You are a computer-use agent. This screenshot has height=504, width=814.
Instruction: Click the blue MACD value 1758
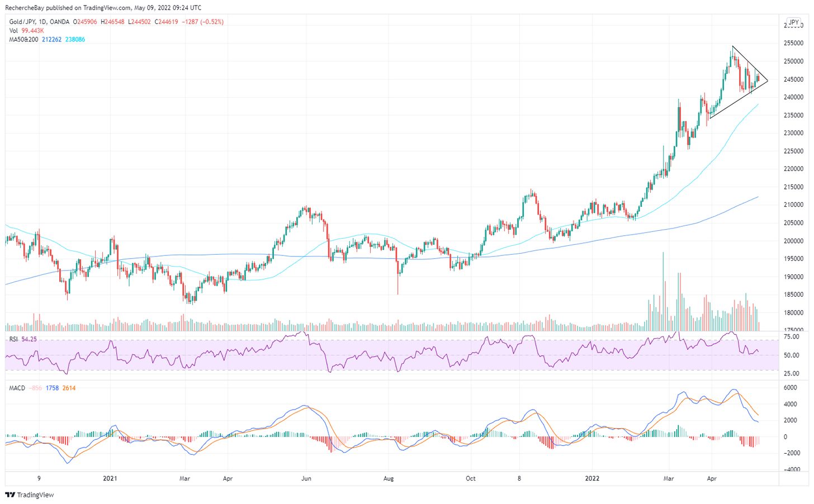click(x=52, y=388)
